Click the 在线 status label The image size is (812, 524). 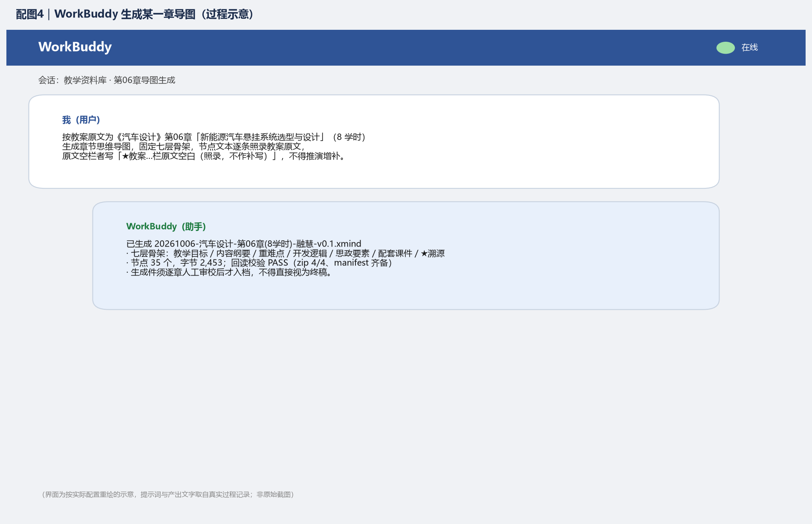(x=749, y=47)
